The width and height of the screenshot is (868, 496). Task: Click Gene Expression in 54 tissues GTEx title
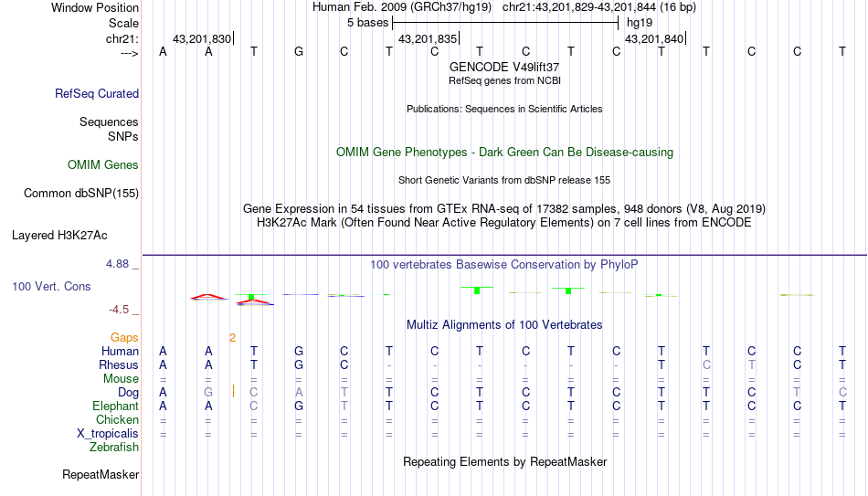(504, 208)
